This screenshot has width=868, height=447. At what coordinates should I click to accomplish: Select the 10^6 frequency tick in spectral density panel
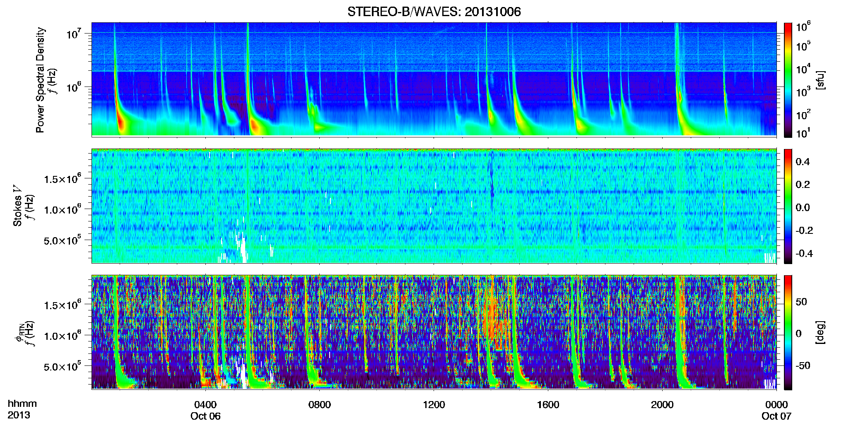coord(74,87)
